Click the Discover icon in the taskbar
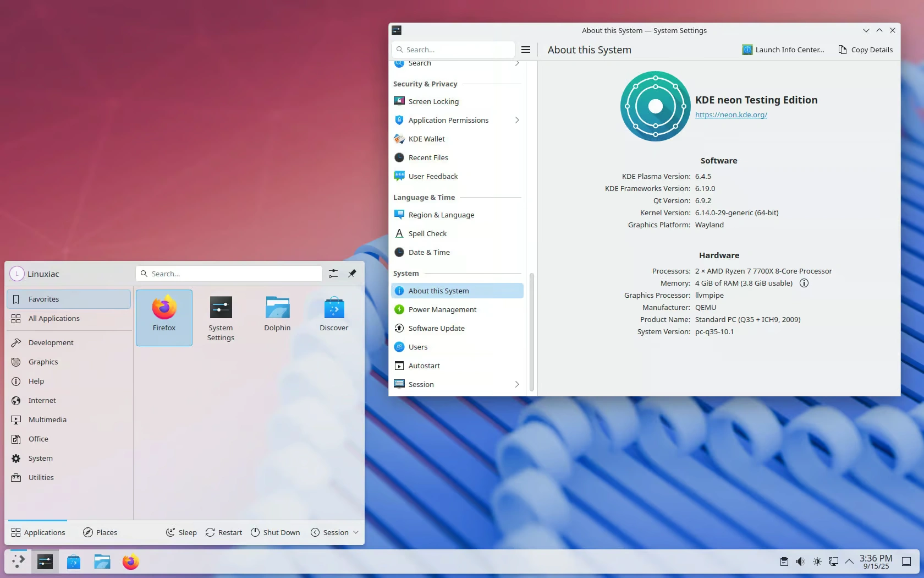The image size is (924, 578). tap(74, 562)
